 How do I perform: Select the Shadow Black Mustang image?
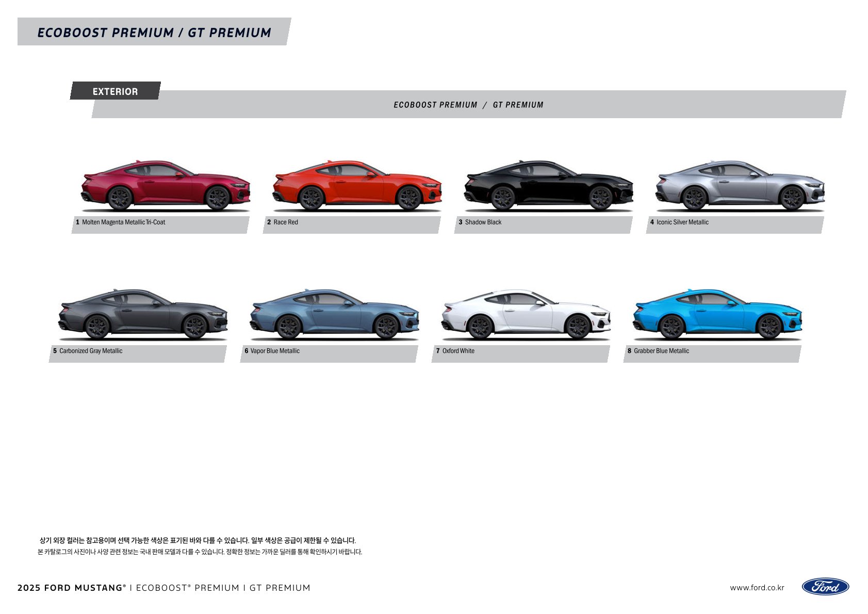click(x=548, y=185)
